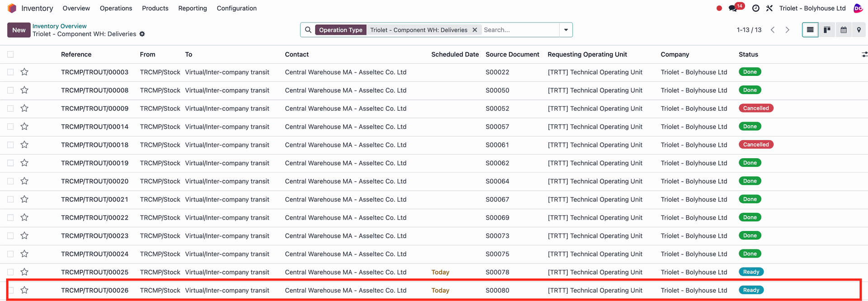Open the Operations menu
Image resolution: width=868 pixels, height=301 pixels.
[x=116, y=8]
